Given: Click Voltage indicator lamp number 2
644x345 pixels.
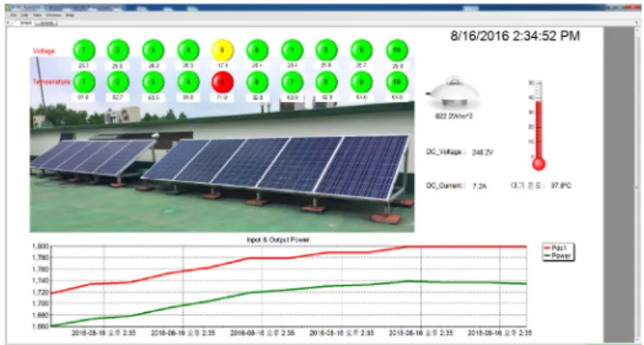Looking at the screenshot, I should (x=118, y=50).
